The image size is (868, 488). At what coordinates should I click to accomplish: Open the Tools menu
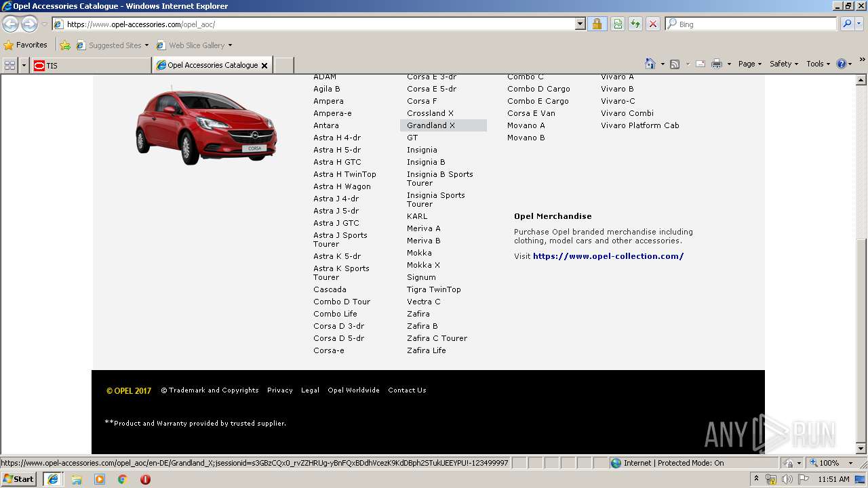pyautogui.click(x=818, y=64)
